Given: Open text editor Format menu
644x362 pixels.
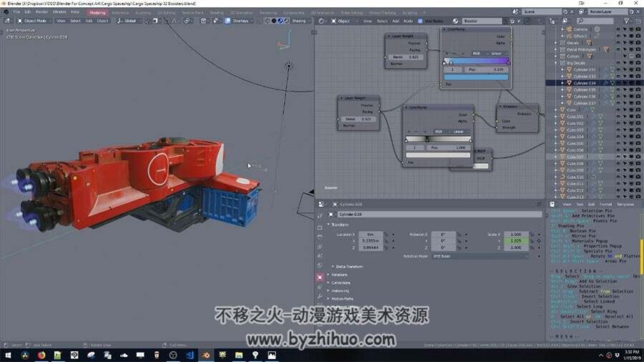Looking at the screenshot, I should 606,204.
